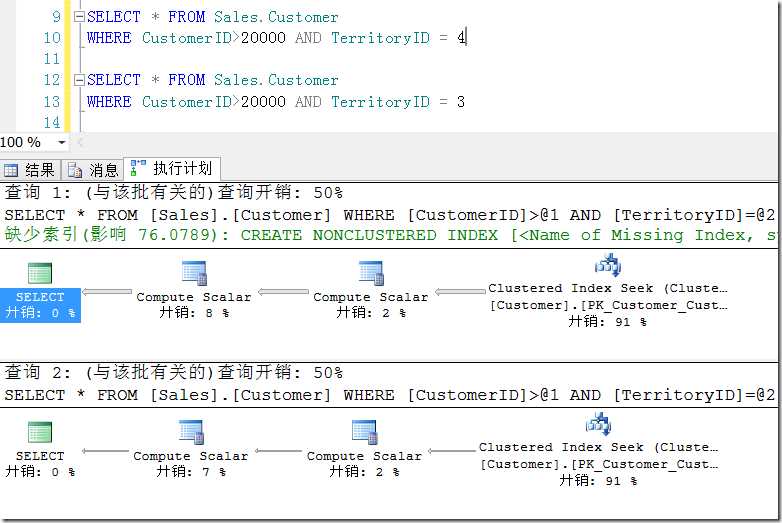
Task: Click the 查询 1 query cost header
Action: pos(174,192)
